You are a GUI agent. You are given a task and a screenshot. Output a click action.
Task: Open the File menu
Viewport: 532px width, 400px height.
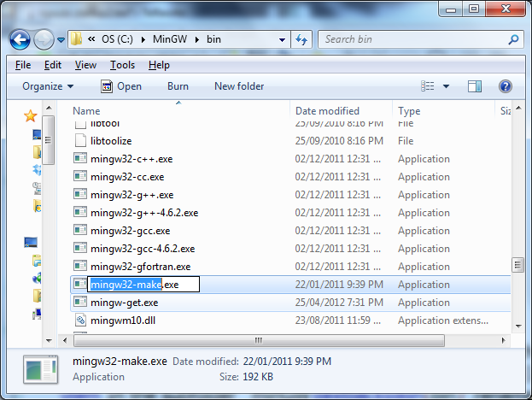(23, 65)
